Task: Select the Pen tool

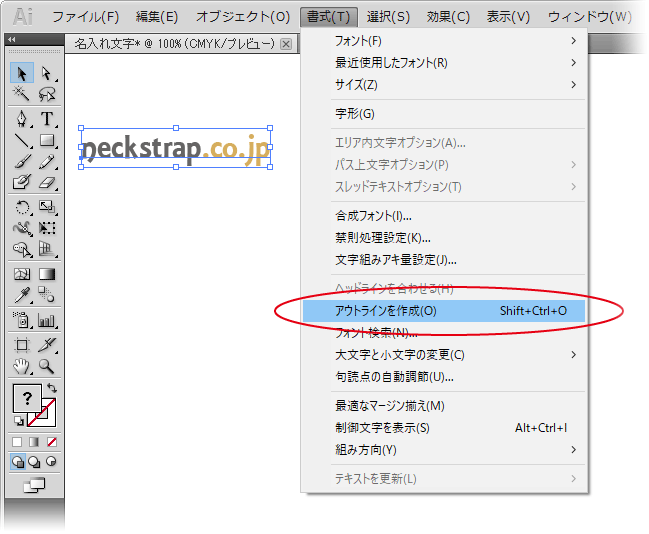Action: [22, 119]
